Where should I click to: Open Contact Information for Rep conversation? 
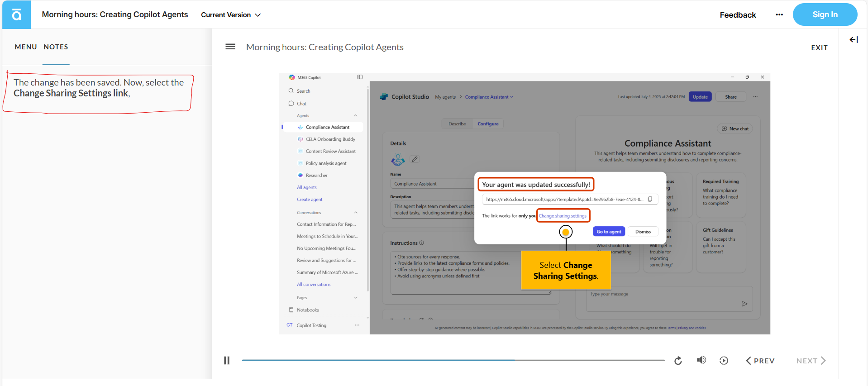tap(326, 224)
